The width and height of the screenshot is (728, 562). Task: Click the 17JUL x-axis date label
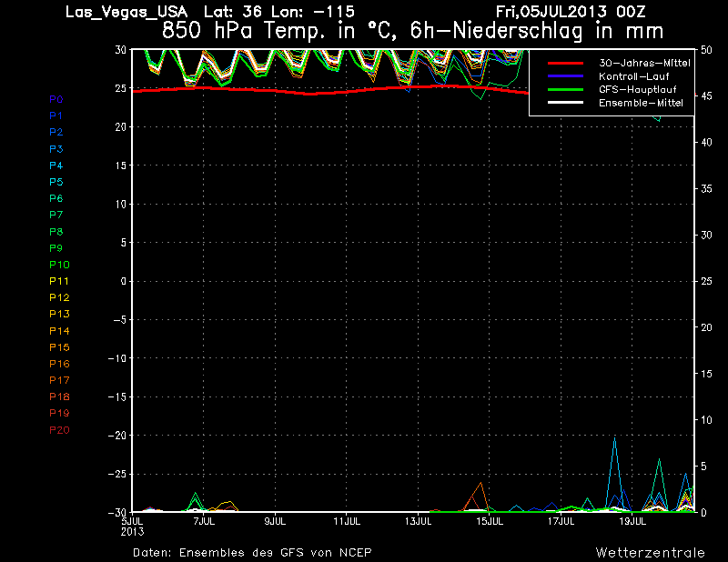click(561, 521)
